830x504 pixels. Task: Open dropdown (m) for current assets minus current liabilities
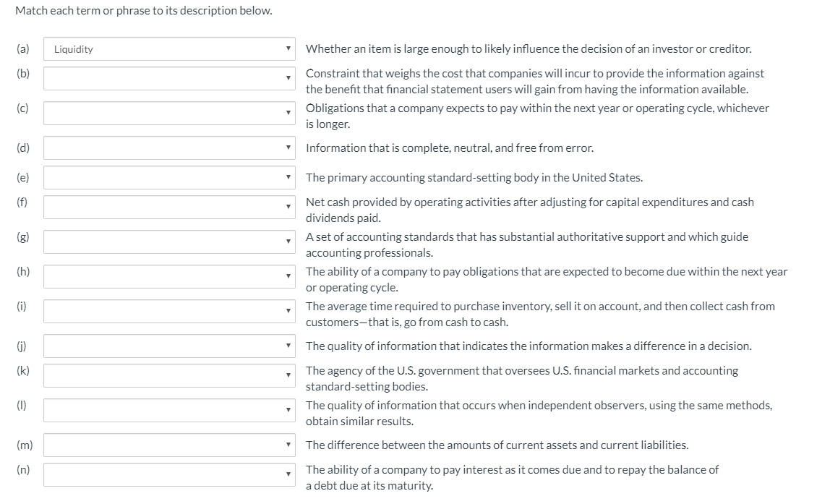click(169, 445)
